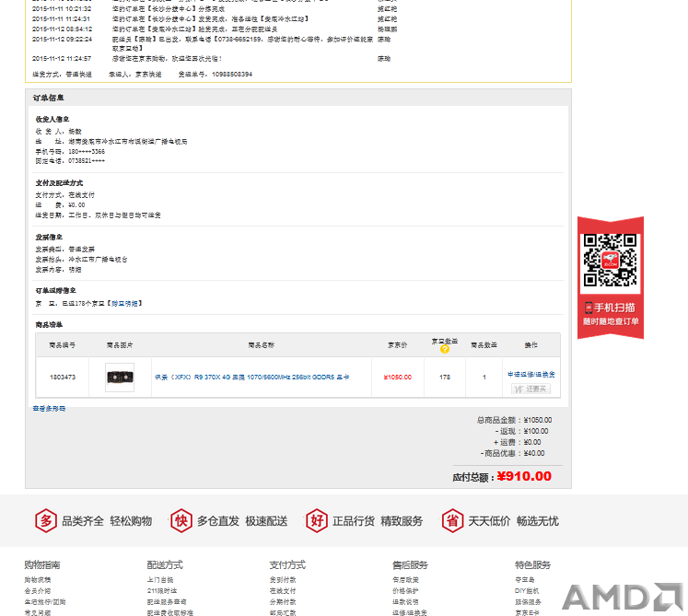688x616 pixels.
Task: Click the red hexagon 省 icon
Action: (452, 521)
